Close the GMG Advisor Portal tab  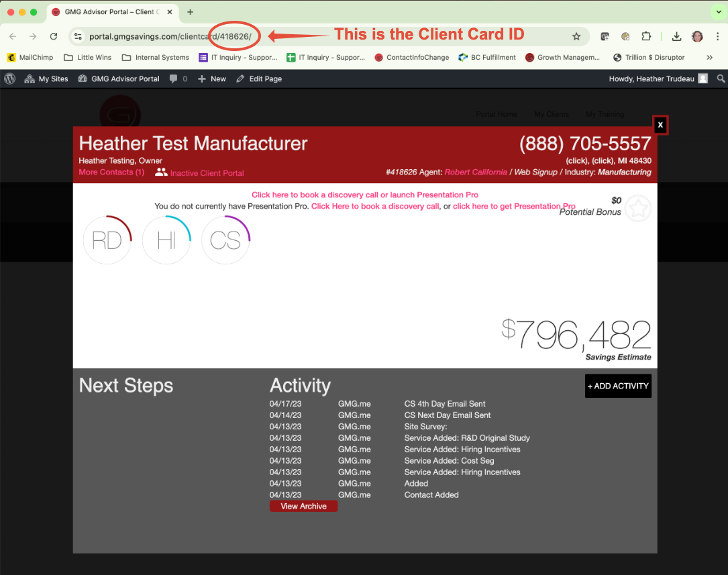coord(170,12)
